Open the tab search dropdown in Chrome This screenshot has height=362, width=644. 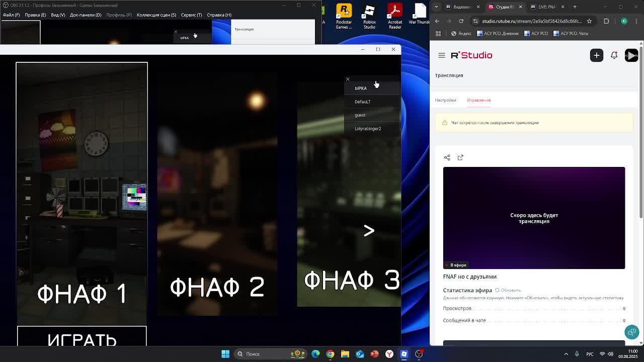436,7
